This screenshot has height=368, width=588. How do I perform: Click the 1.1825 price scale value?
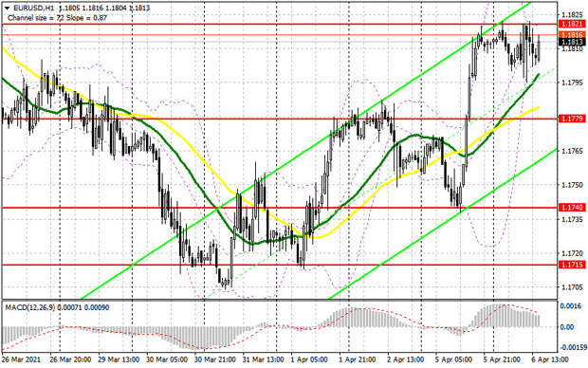tap(572, 15)
